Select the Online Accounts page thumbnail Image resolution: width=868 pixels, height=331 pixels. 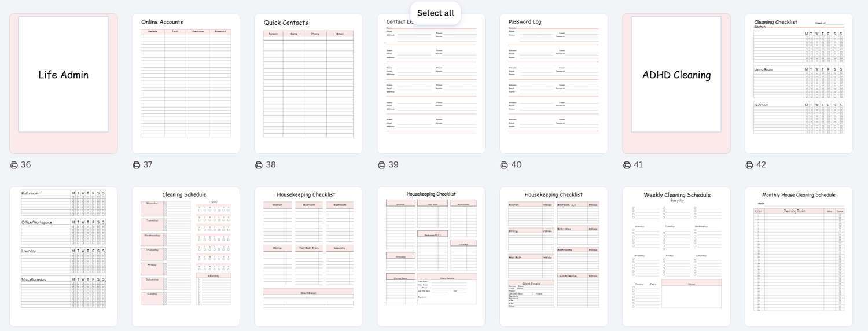186,83
